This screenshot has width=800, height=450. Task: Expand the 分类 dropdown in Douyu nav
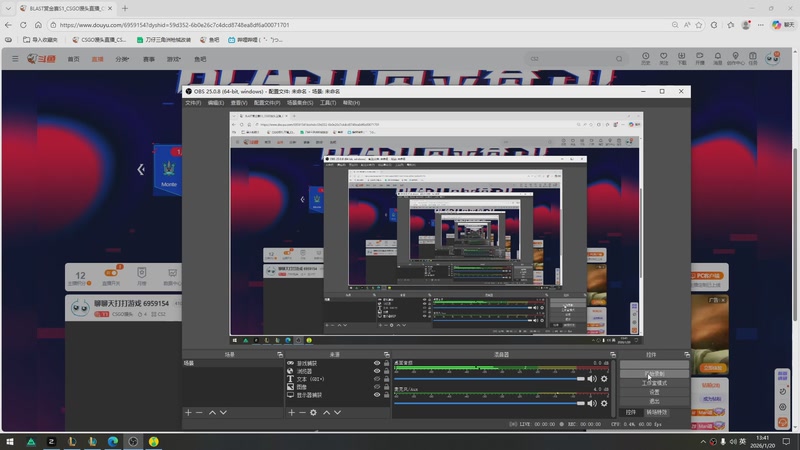tap(122, 59)
